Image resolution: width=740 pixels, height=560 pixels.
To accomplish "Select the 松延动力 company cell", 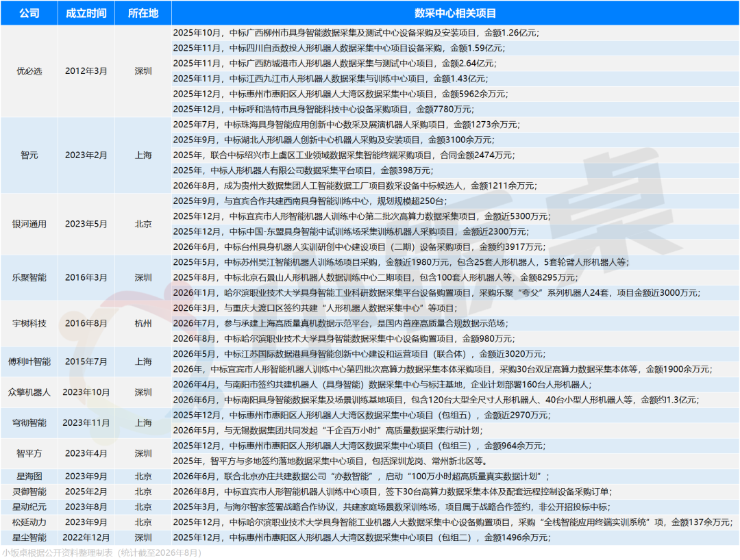I will pyautogui.click(x=29, y=522).
